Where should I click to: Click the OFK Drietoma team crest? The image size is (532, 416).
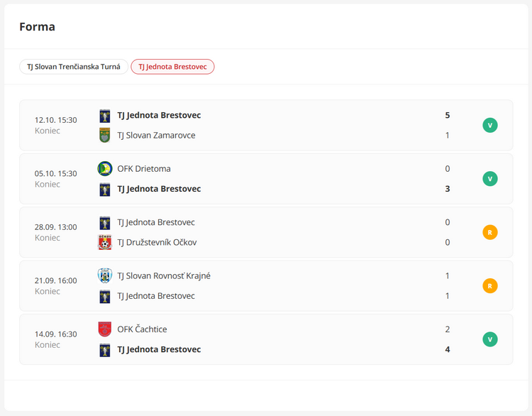click(x=105, y=169)
